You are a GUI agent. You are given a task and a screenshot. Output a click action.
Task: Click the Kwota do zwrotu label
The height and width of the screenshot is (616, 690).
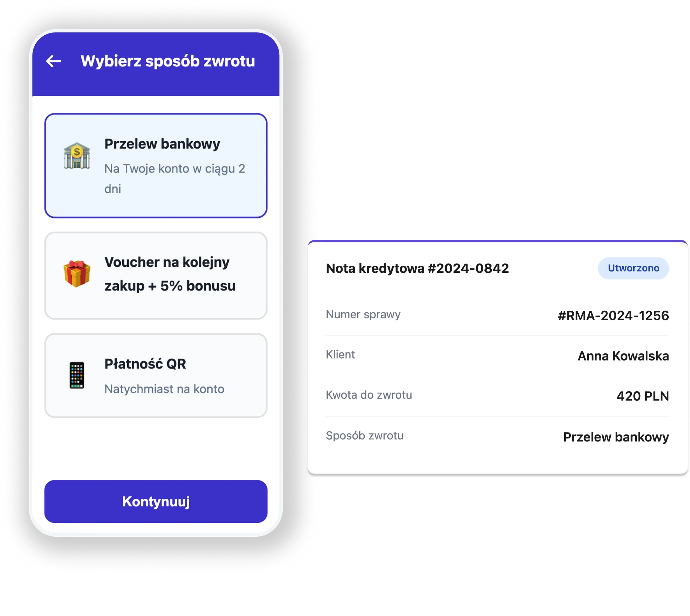[x=369, y=395]
